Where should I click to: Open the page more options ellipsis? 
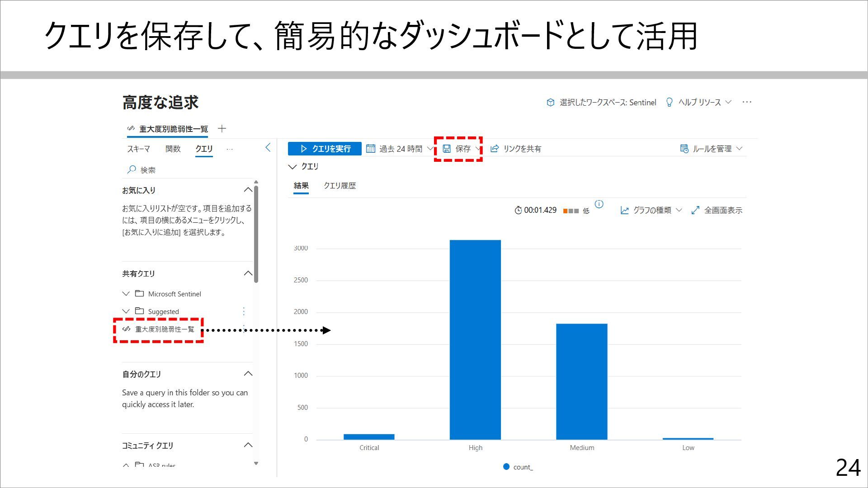(747, 102)
